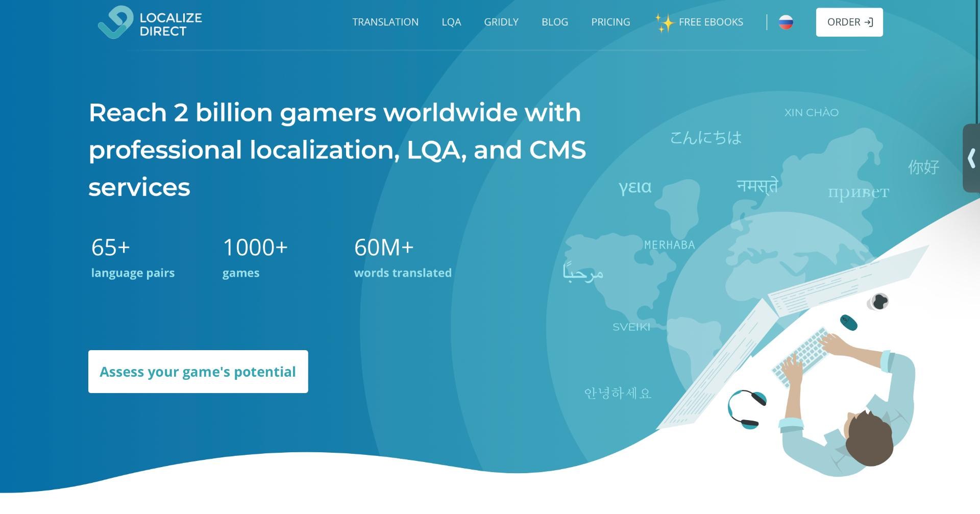The height and width of the screenshot is (514, 980).
Task: Click the γεια greeting text
Action: (635, 187)
